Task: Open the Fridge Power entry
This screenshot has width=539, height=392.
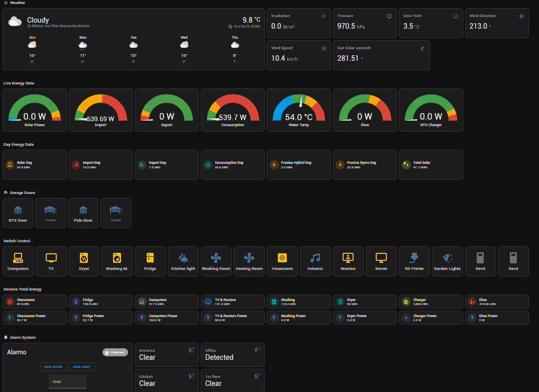Action: click(x=101, y=318)
